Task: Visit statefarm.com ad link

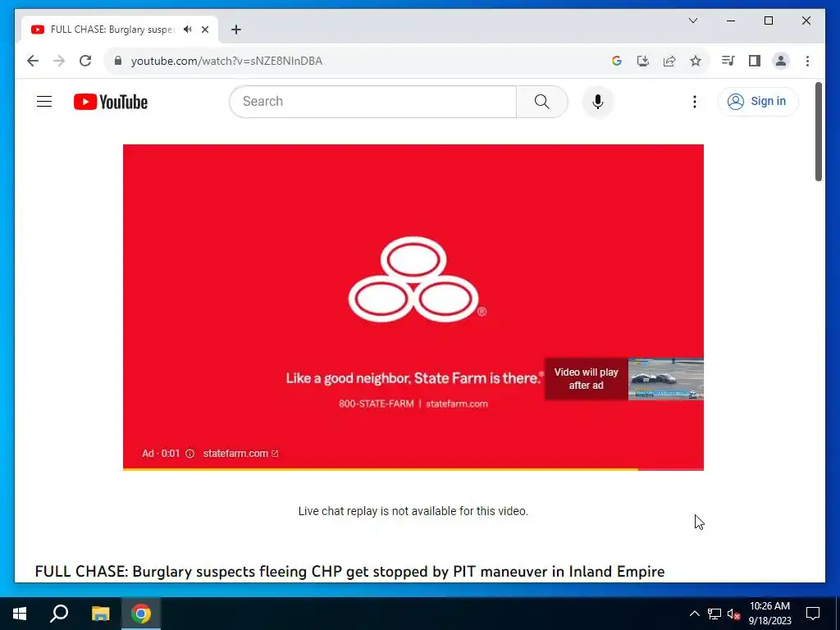Action: pos(240,453)
